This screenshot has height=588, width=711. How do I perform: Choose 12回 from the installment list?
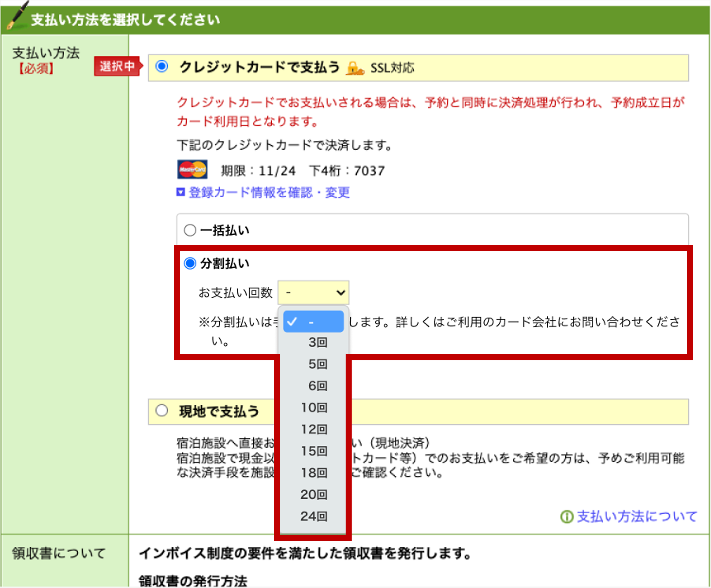[x=314, y=429]
